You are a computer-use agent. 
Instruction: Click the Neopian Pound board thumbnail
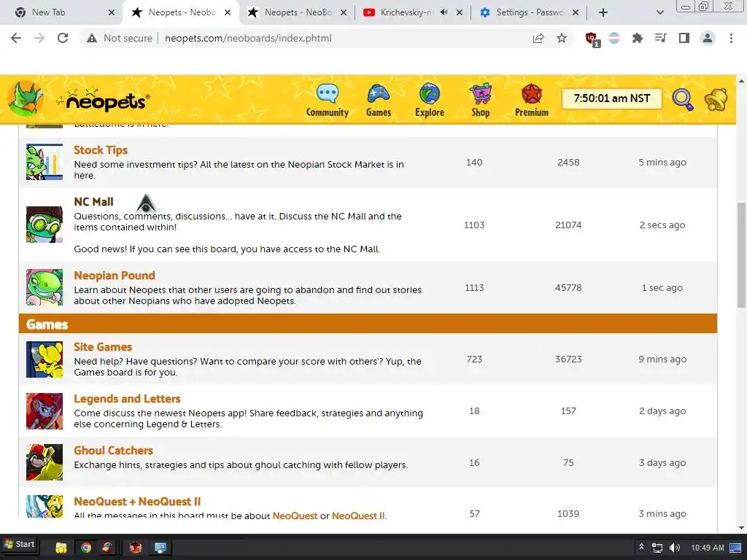coord(44,287)
